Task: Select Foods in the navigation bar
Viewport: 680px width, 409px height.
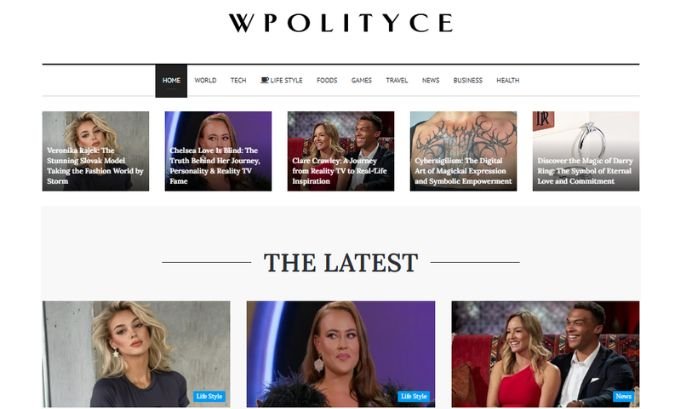Action: click(327, 81)
